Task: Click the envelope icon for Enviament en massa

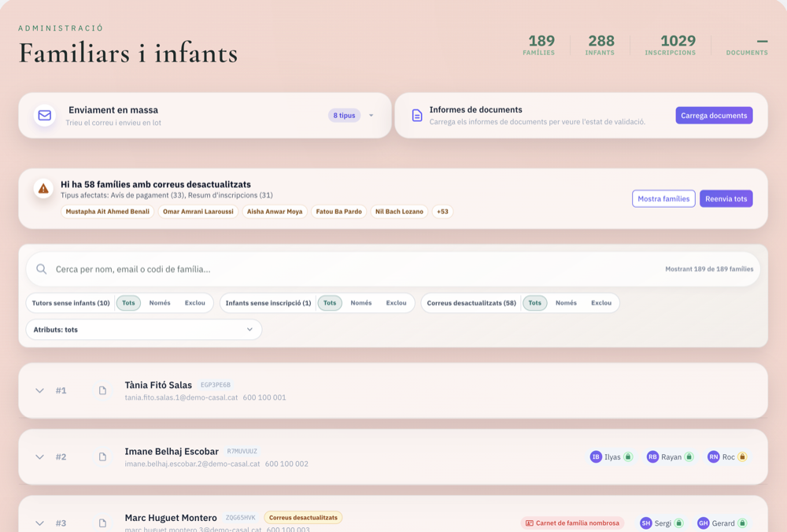Action: tap(44, 115)
